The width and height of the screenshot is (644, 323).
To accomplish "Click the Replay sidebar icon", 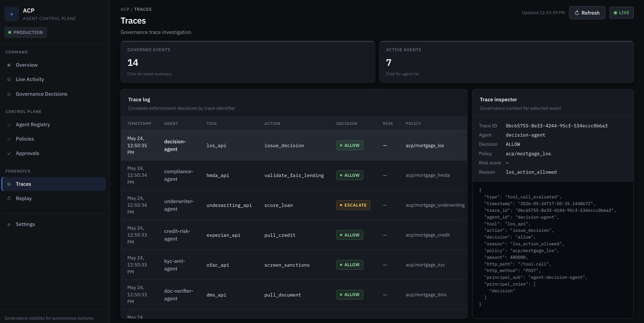I will (x=9, y=198).
